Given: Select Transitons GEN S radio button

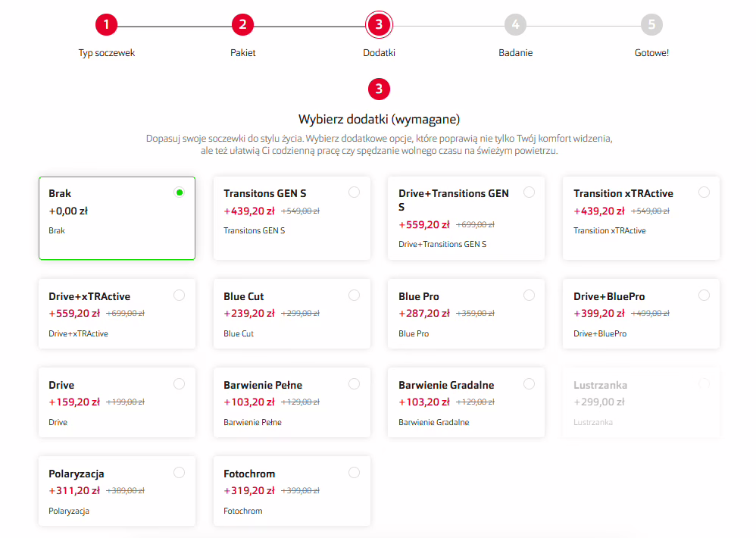Looking at the screenshot, I should (354, 192).
